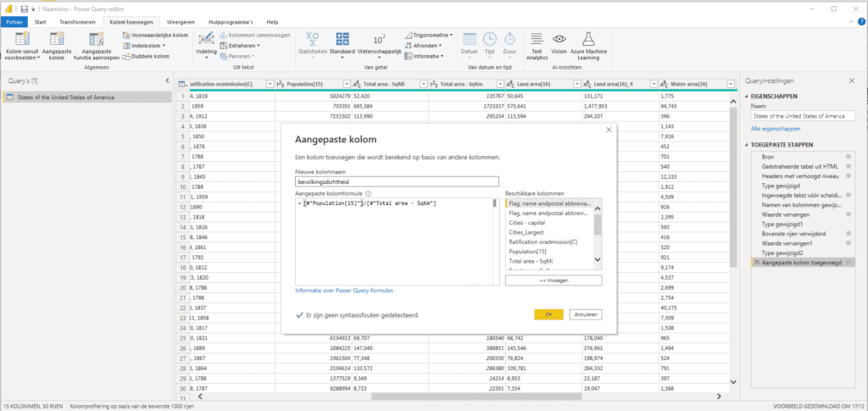This screenshot has width=868, height=411.
Task: Open filter dropdown of Total area - SqMi
Action: point(424,85)
